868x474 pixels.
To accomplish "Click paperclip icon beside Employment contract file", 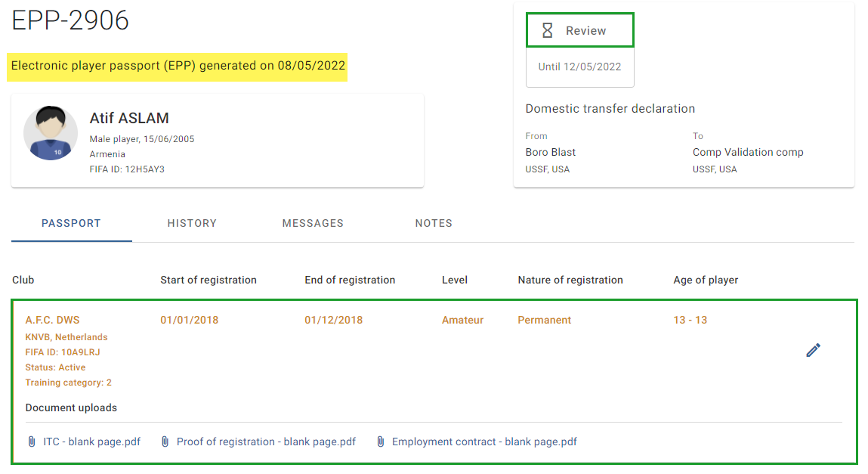I will tap(380, 442).
